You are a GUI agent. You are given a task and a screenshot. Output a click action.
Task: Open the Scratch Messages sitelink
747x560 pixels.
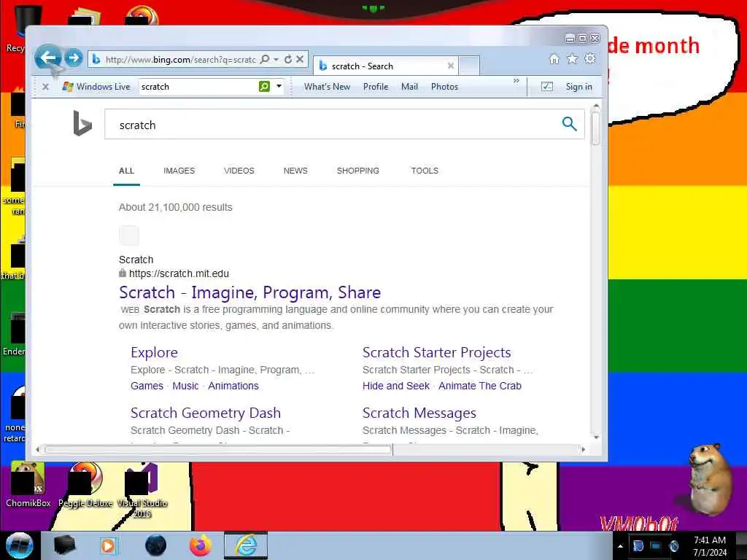tap(419, 413)
